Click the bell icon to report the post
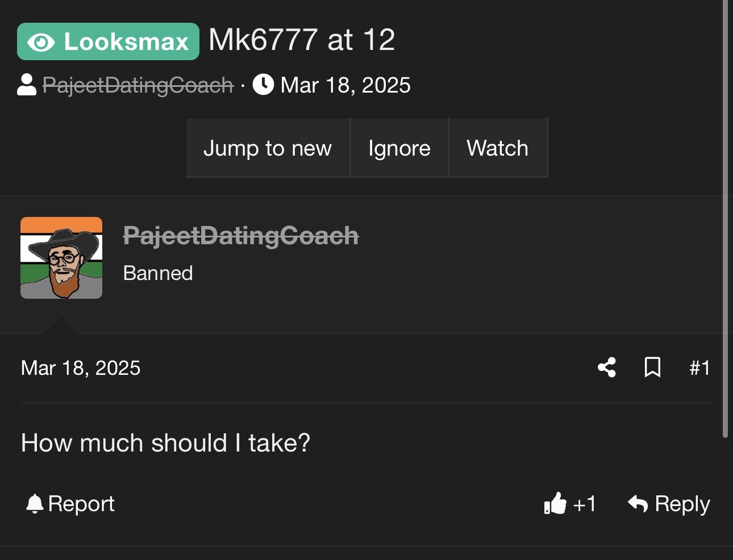This screenshot has height=560, width=733. 35,504
